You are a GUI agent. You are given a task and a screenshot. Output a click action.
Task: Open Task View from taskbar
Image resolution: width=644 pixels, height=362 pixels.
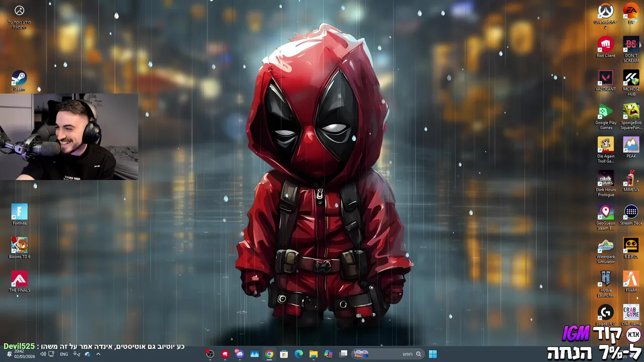coord(344,354)
